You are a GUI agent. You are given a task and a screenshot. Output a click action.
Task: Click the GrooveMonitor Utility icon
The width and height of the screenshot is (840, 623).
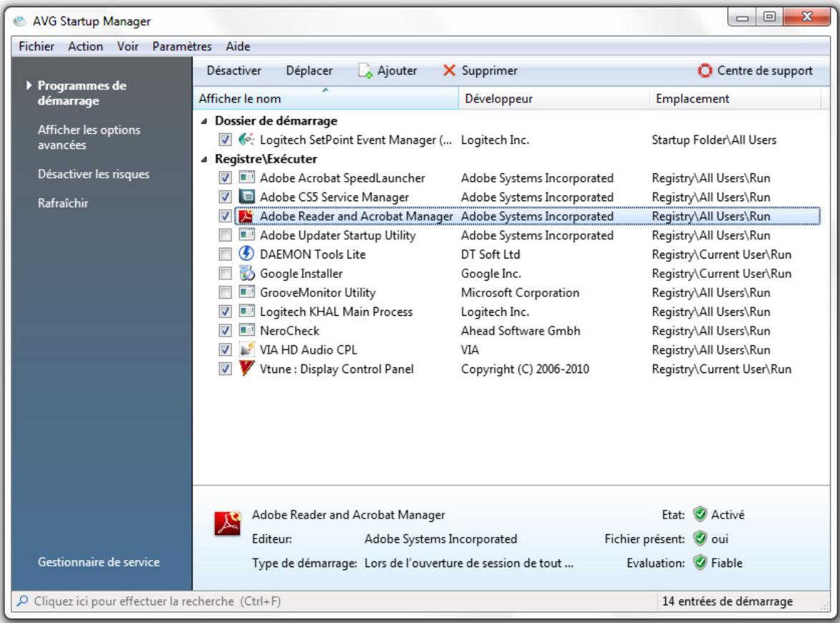pyautogui.click(x=246, y=292)
